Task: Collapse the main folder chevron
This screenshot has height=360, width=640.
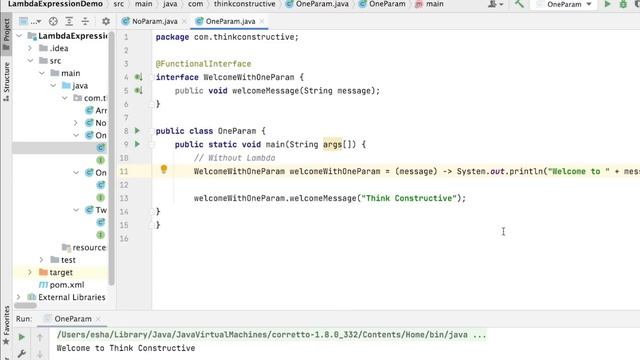Action: (42, 73)
